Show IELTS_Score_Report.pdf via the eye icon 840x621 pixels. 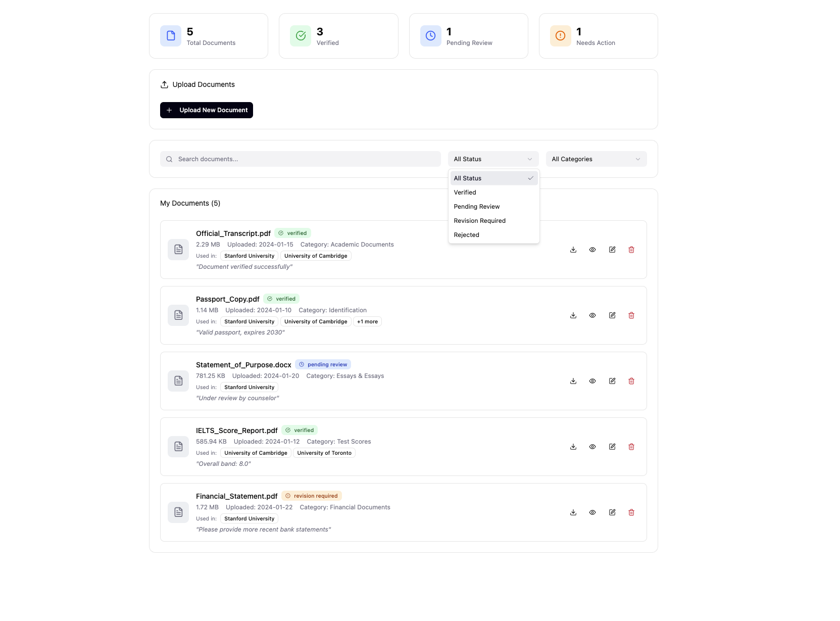pos(592,447)
